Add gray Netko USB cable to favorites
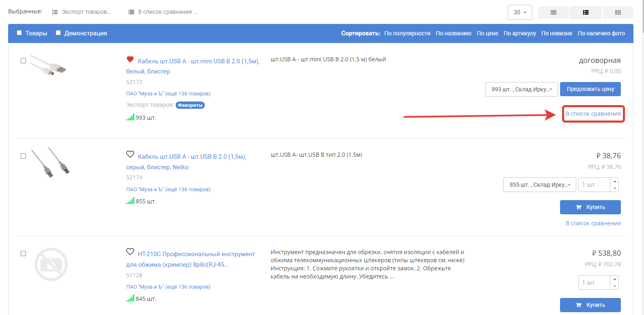Screen dimensions: 644x315 (130, 154)
